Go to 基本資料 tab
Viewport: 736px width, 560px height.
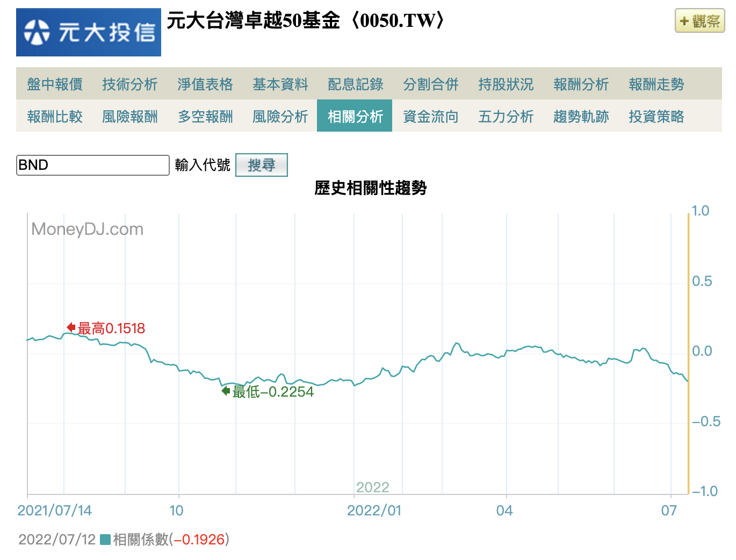point(280,84)
